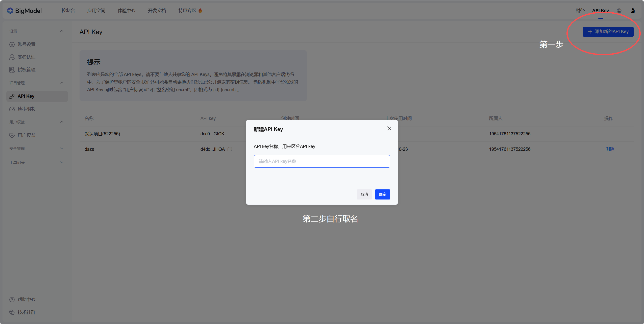Collapse the 项目管理 section
This screenshot has height=324, width=644.
coord(62,83)
